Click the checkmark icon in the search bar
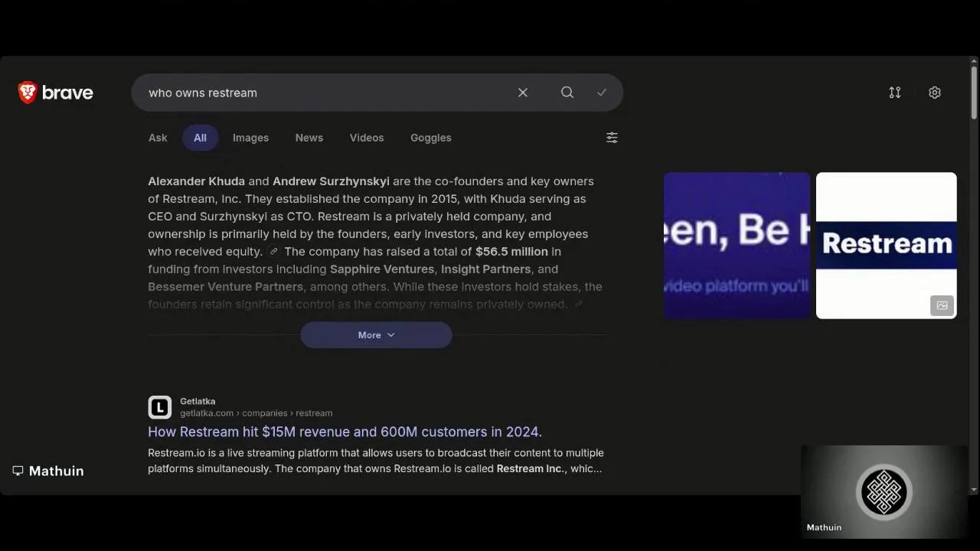Image resolution: width=980 pixels, height=551 pixels. click(602, 93)
